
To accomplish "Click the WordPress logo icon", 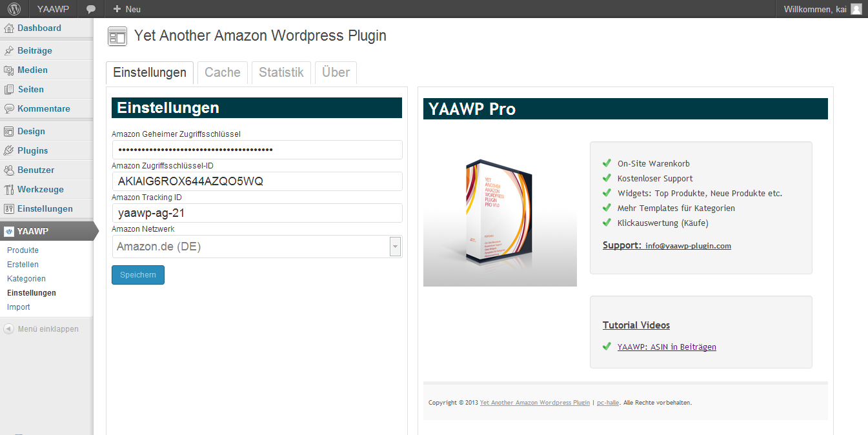I will coord(14,9).
